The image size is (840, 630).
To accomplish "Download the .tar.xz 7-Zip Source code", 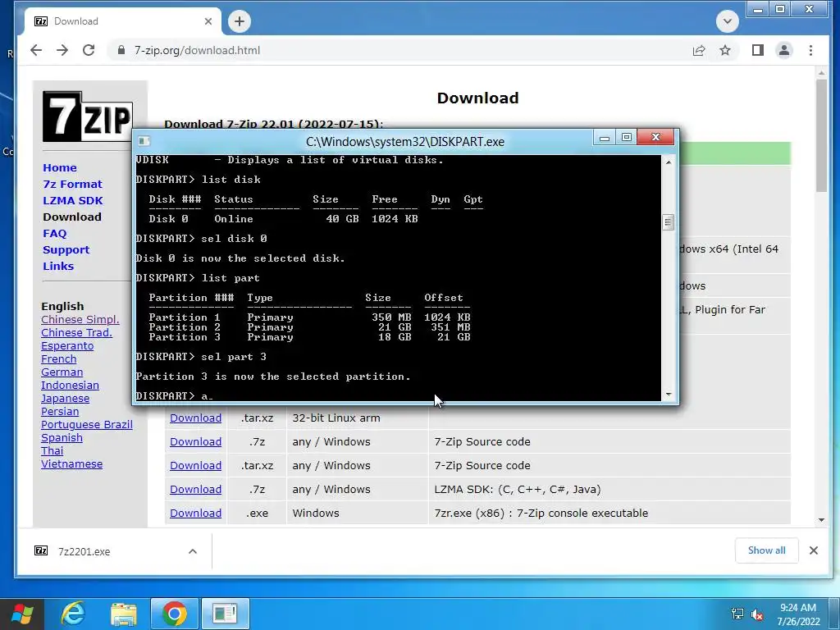I will pyautogui.click(x=195, y=466).
